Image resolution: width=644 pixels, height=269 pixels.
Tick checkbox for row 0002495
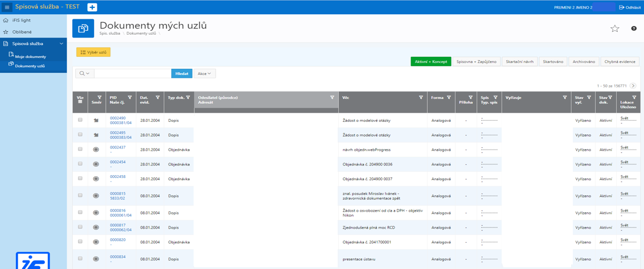click(80, 134)
